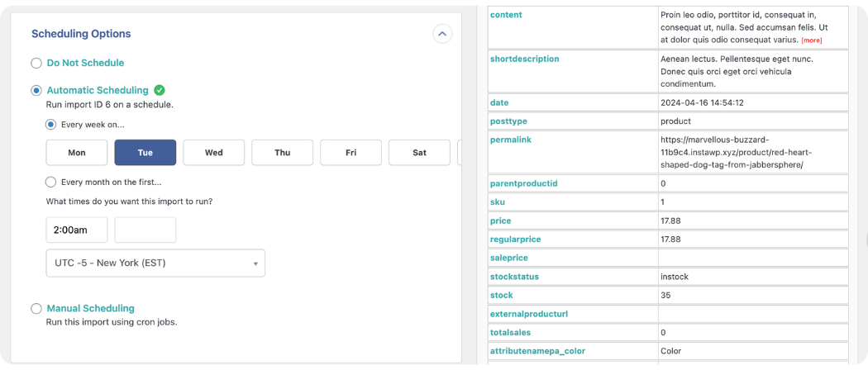Select the Automatic Scheduling radio button
868x370 pixels.
point(36,91)
